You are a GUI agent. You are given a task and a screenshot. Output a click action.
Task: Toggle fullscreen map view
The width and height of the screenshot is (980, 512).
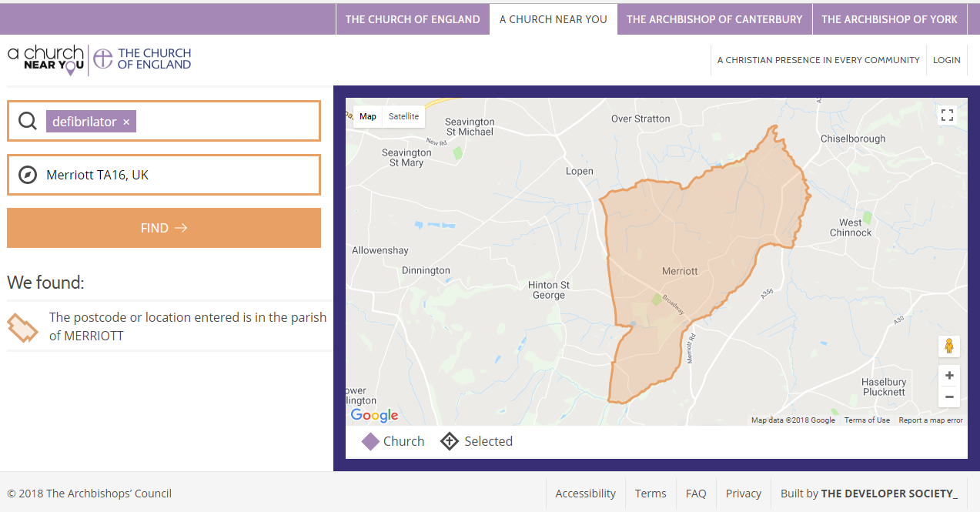pyautogui.click(x=947, y=115)
